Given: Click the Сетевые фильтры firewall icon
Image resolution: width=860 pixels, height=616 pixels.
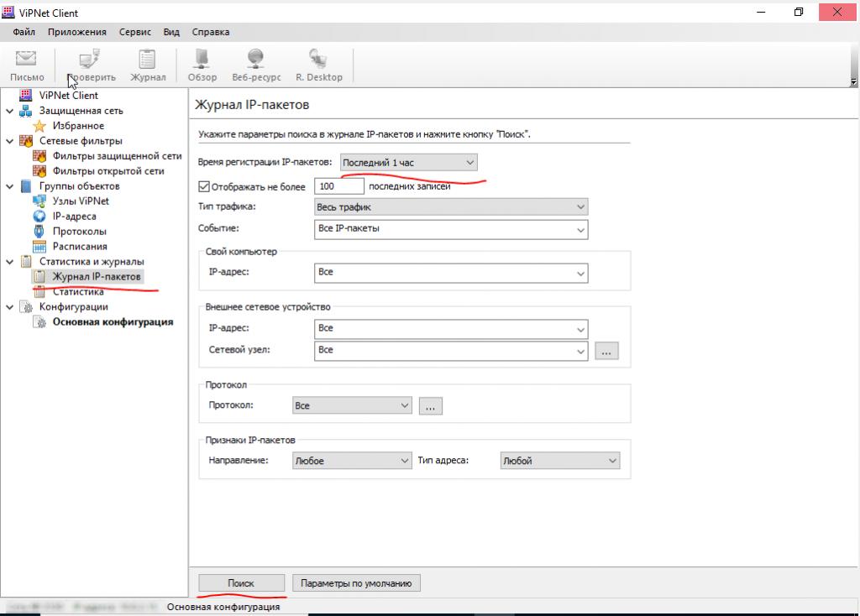Looking at the screenshot, I should click(x=26, y=141).
